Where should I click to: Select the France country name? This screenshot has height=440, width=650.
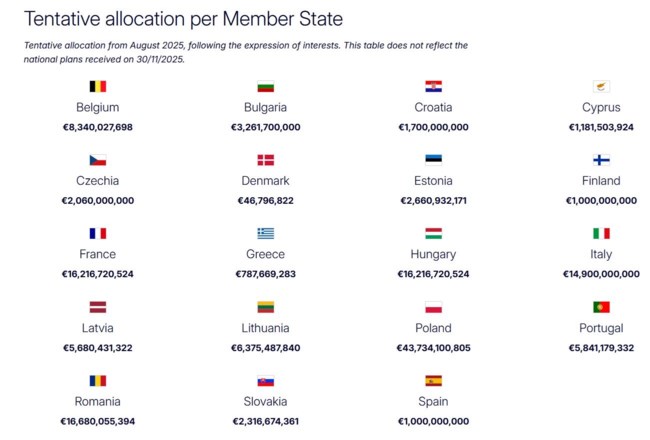[98, 255]
